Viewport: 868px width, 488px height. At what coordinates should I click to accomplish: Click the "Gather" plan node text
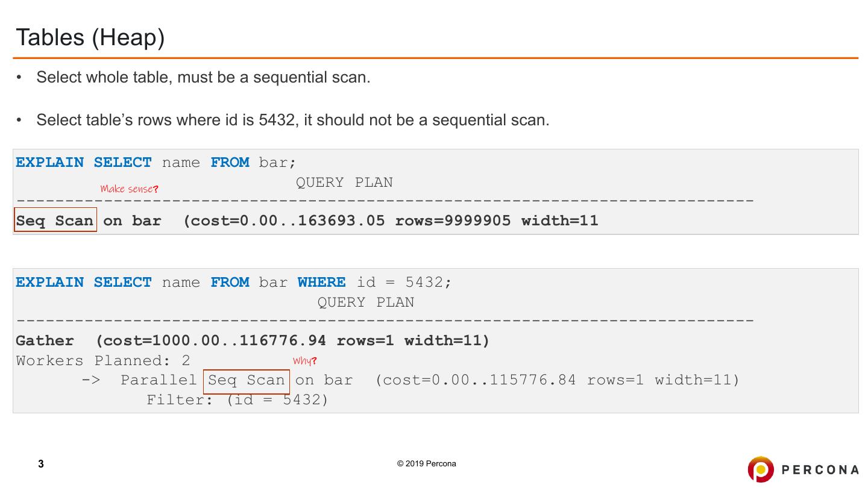coord(45,341)
